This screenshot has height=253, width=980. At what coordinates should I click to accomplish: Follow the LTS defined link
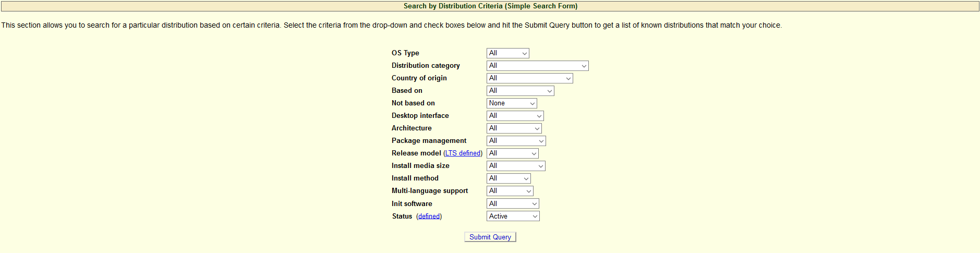(x=463, y=153)
